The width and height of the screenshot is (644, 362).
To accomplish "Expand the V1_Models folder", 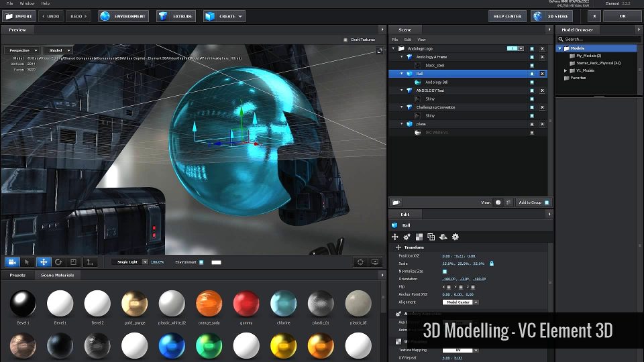I will pos(566,70).
